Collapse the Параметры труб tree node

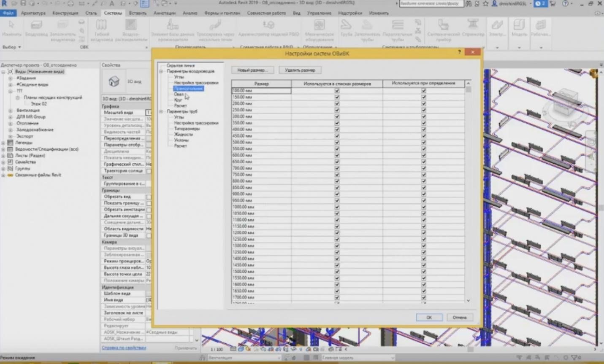(161, 111)
